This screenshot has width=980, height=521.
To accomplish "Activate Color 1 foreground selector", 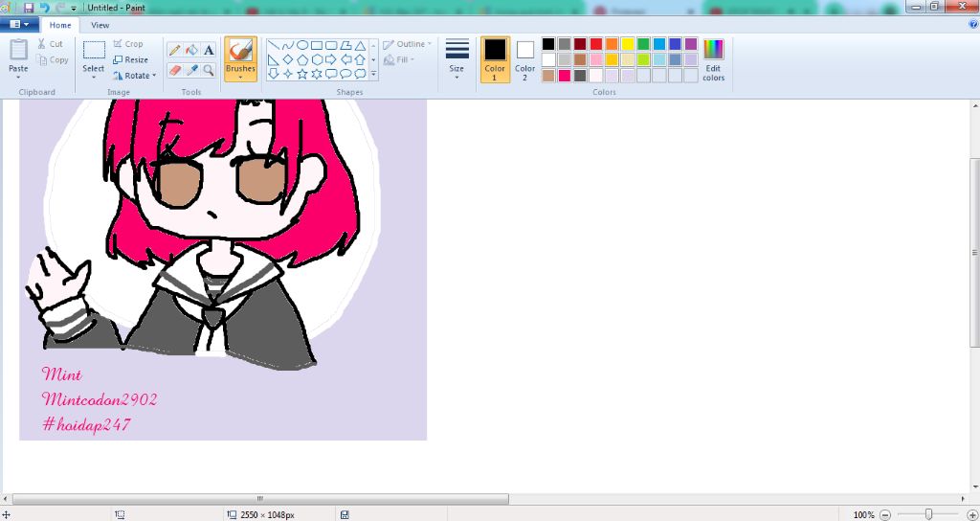I will 495,59.
